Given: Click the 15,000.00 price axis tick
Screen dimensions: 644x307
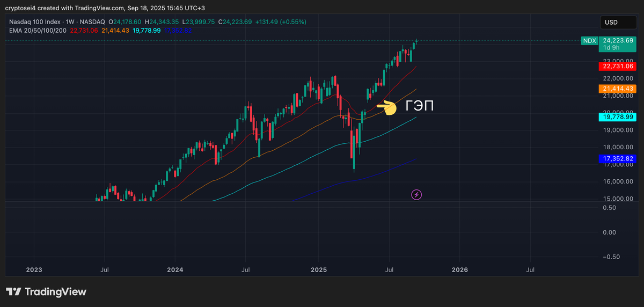Looking at the screenshot, I should tap(618, 199).
